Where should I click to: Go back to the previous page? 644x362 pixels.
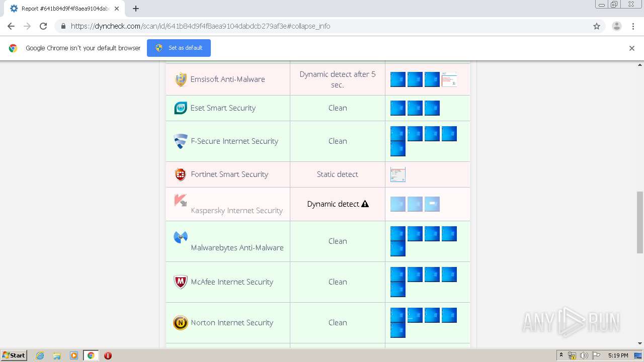pyautogui.click(x=11, y=26)
